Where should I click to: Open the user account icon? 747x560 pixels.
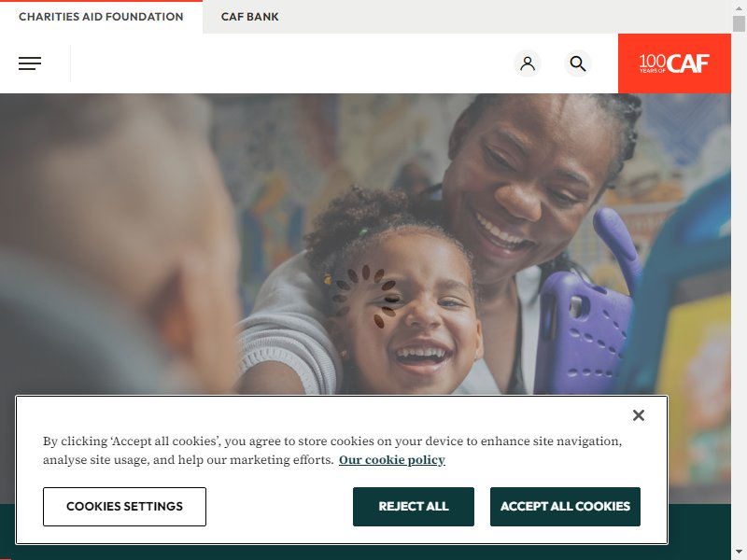point(528,63)
